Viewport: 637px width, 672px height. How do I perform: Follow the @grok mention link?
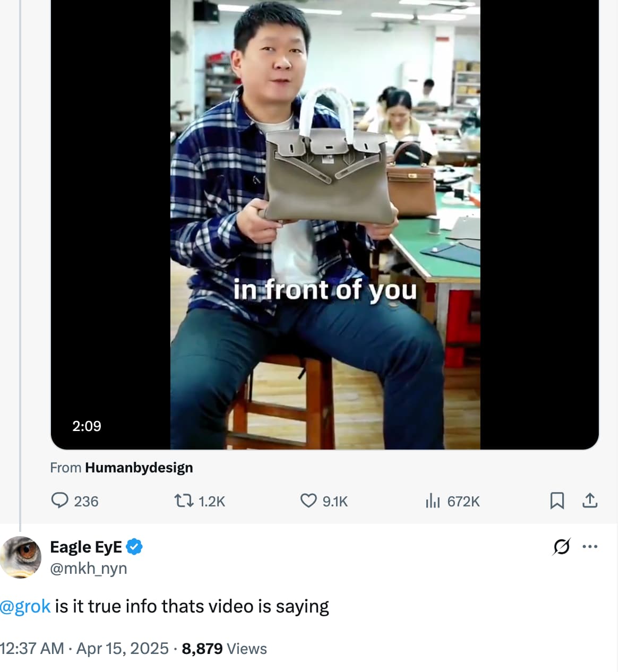[25, 606]
